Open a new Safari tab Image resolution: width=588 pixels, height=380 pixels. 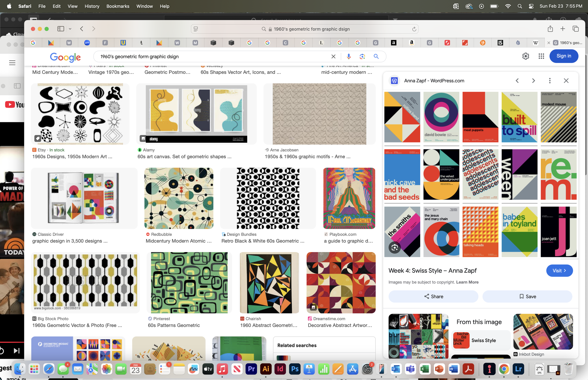pos(562,29)
